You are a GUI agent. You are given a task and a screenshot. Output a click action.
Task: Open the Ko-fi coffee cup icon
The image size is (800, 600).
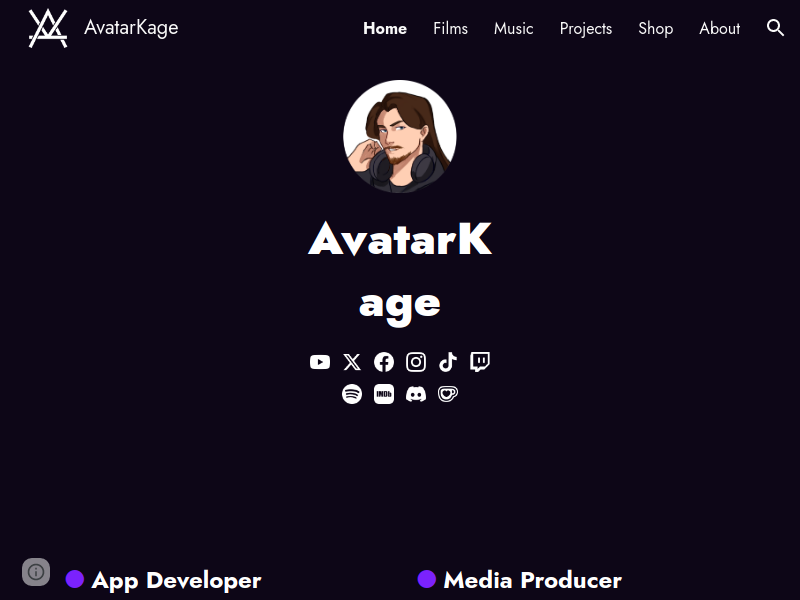pyautogui.click(x=448, y=394)
